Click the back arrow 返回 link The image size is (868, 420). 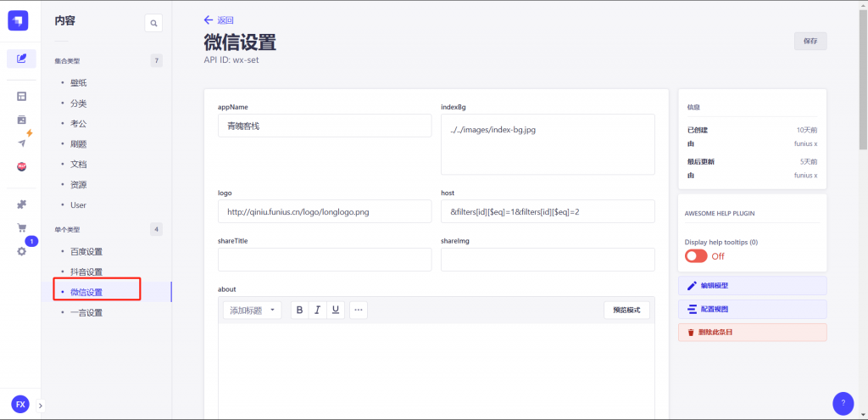[x=219, y=20]
